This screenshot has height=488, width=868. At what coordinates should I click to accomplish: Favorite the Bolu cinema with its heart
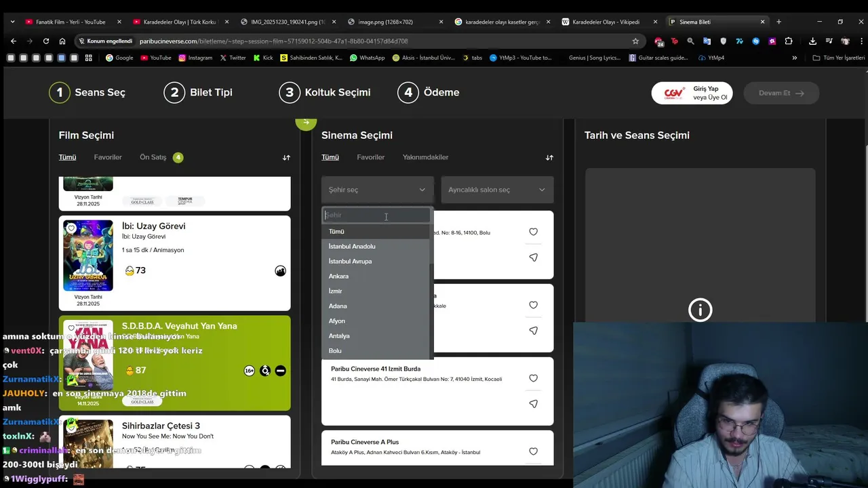tap(533, 232)
